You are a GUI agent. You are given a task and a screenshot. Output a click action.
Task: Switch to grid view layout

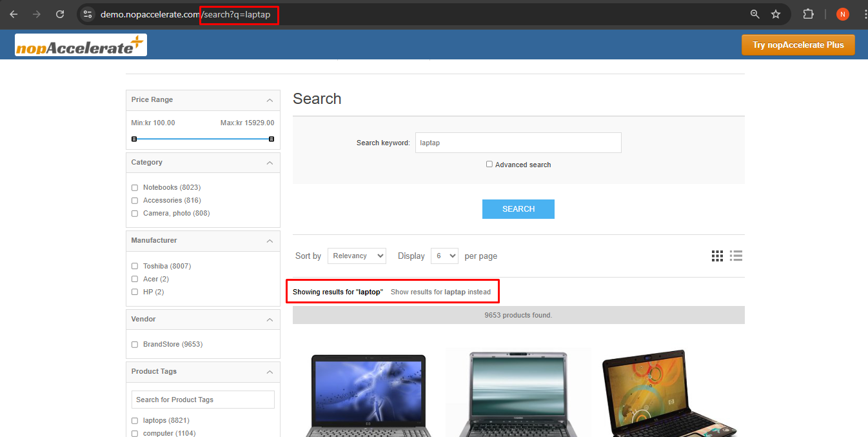click(x=717, y=256)
